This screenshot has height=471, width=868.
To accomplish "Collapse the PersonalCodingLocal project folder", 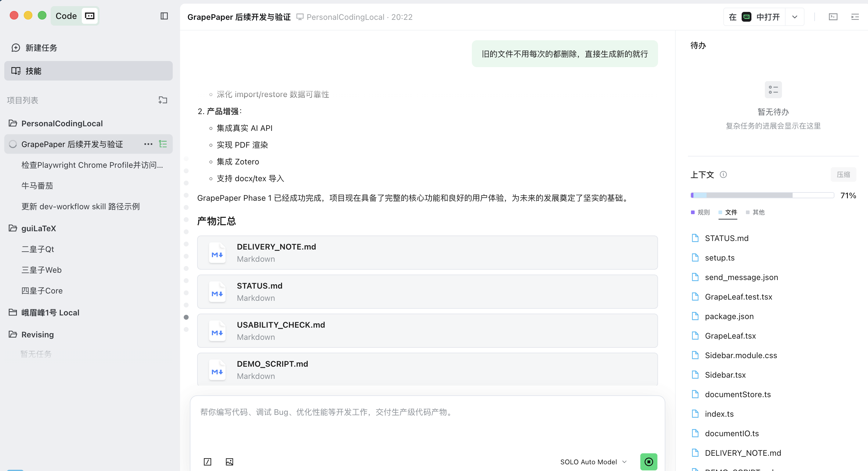I will [x=13, y=123].
